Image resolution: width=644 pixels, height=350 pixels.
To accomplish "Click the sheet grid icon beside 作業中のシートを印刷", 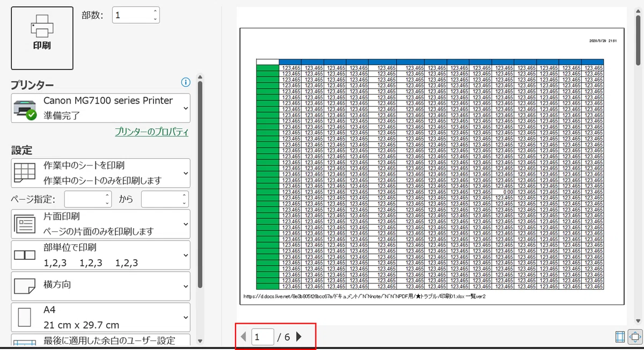I will pyautogui.click(x=25, y=173).
